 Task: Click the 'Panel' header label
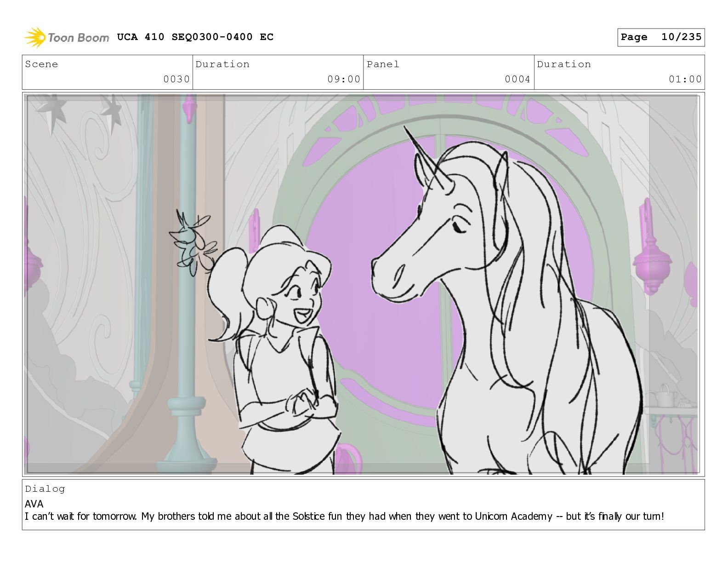(x=383, y=64)
